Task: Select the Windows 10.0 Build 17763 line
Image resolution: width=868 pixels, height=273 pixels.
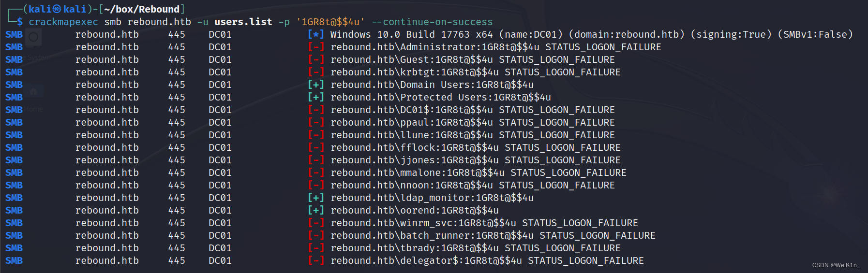Action: tap(429, 34)
